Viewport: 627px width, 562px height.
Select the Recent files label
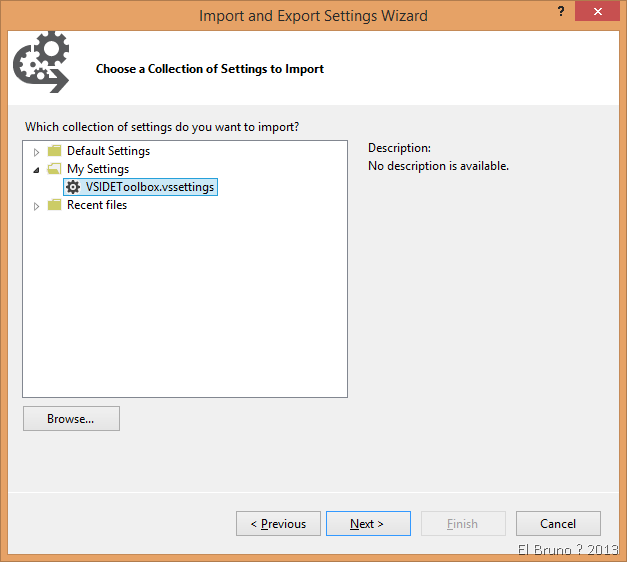(x=96, y=205)
